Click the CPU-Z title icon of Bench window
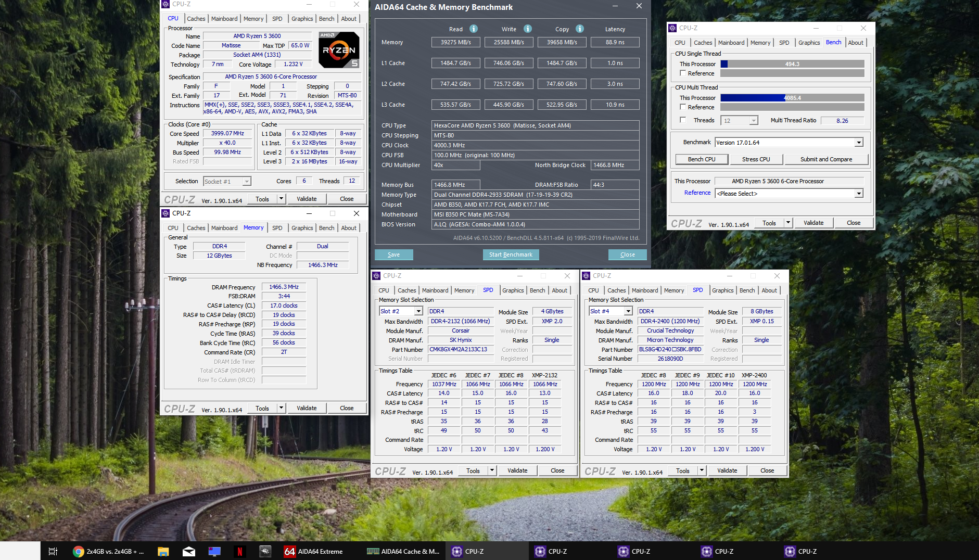The width and height of the screenshot is (979, 560). point(672,28)
